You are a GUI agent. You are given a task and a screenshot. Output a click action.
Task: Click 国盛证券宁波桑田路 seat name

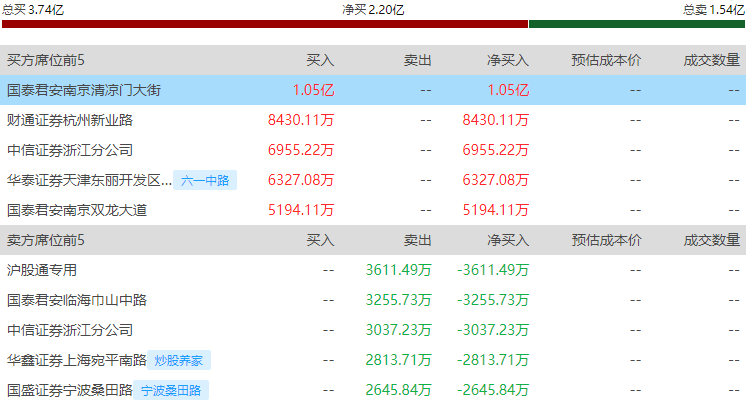coord(70,390)
